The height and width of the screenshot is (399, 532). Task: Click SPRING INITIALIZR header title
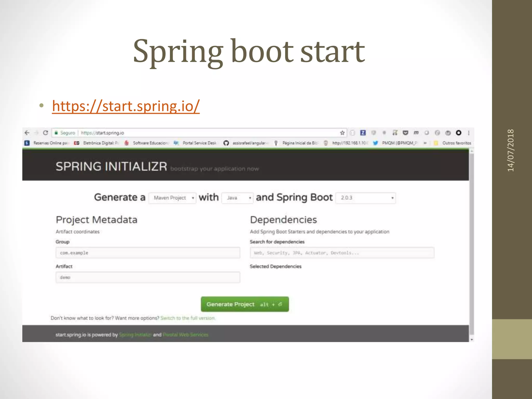coord(111,166)
